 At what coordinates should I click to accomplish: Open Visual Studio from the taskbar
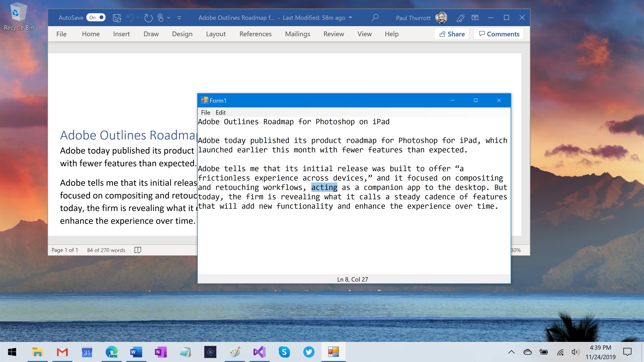259,352
